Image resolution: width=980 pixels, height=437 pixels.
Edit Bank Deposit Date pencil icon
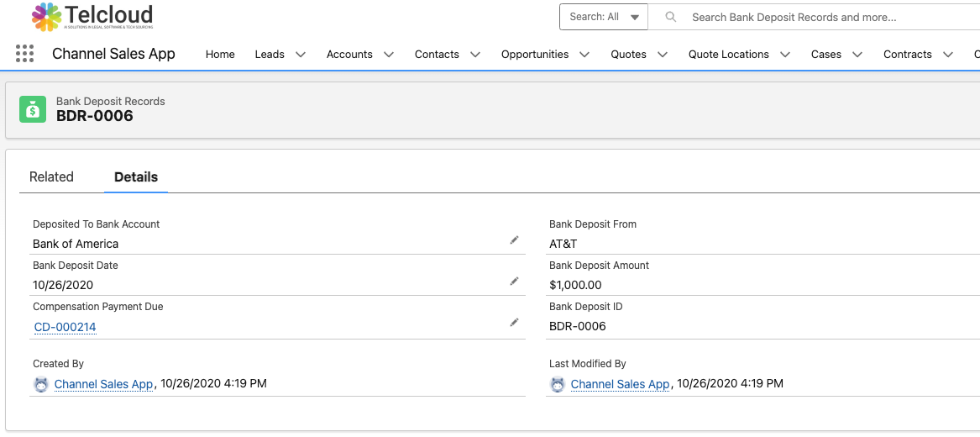pos(515,282)
